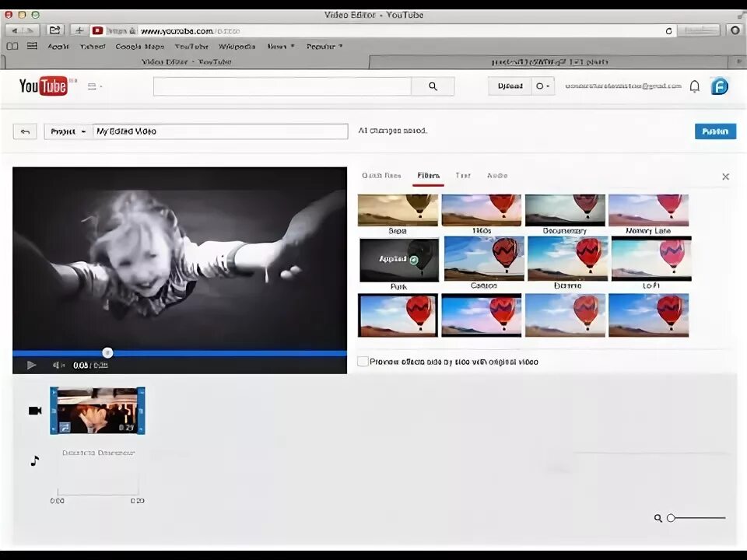
Task: Click the undo arrow button
Action: [25, 131]
